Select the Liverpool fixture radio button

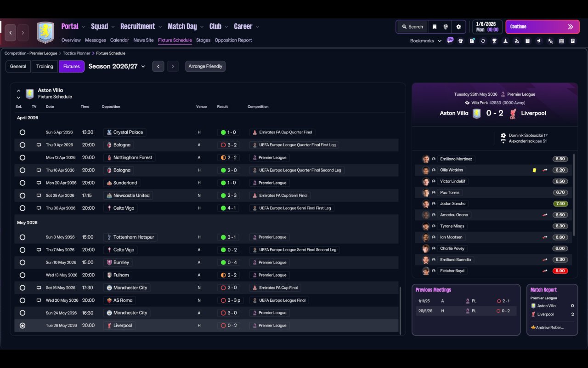[23, 326]
